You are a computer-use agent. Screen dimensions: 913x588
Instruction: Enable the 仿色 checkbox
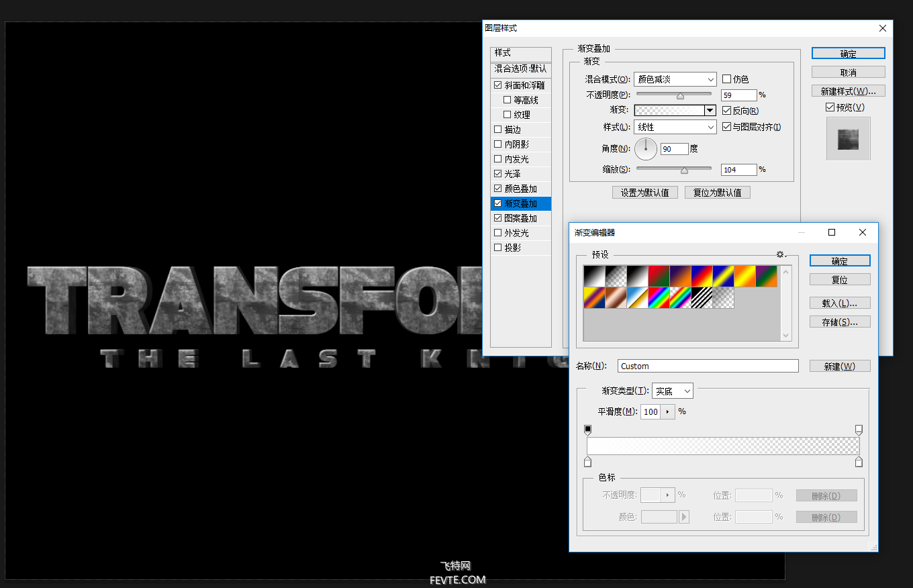pyautogui.click(x=726, y=79)
